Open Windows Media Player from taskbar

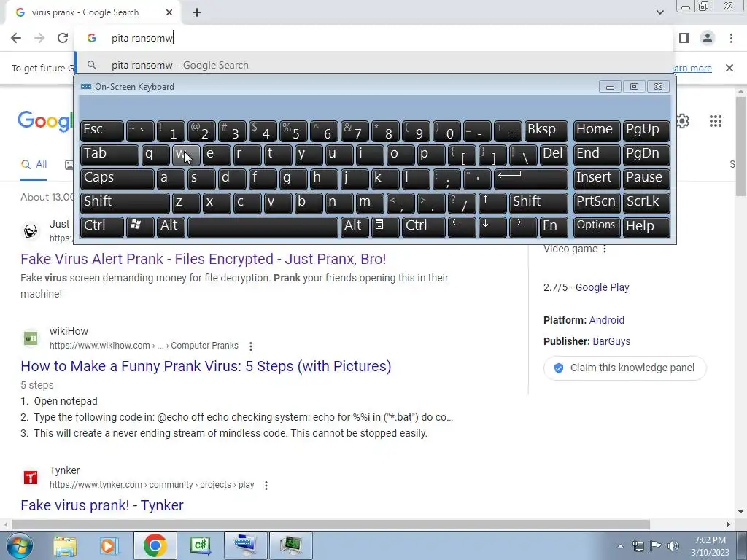point(109,545)
